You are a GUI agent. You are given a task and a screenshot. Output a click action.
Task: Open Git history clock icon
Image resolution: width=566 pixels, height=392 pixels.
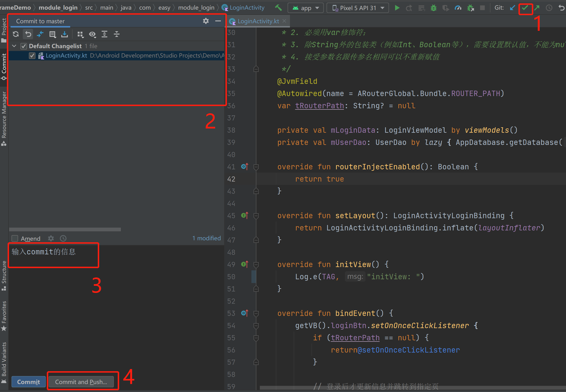point(549,8)
